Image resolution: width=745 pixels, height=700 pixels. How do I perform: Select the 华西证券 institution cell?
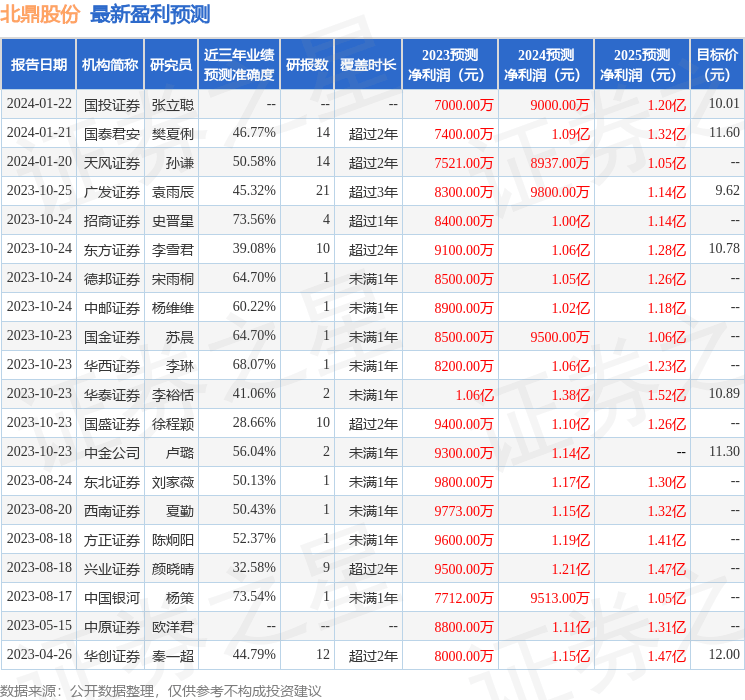click(x=112, y=366)
